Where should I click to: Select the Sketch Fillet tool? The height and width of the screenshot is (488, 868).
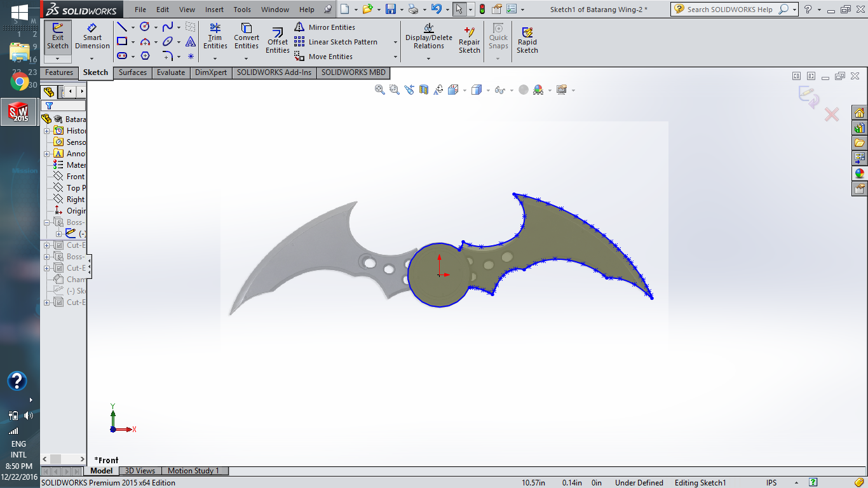click(x=168, y=56)
